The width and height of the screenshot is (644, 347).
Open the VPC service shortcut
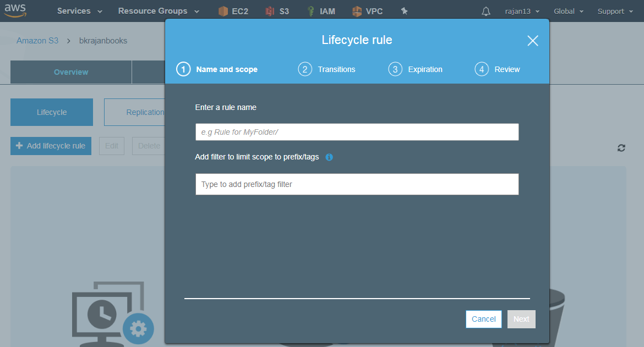367,11
